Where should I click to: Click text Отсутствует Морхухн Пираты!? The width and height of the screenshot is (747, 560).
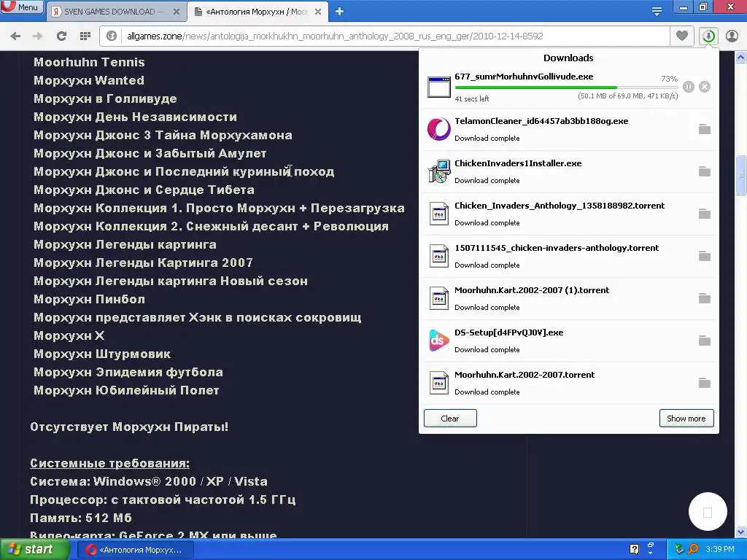point(129,427)
